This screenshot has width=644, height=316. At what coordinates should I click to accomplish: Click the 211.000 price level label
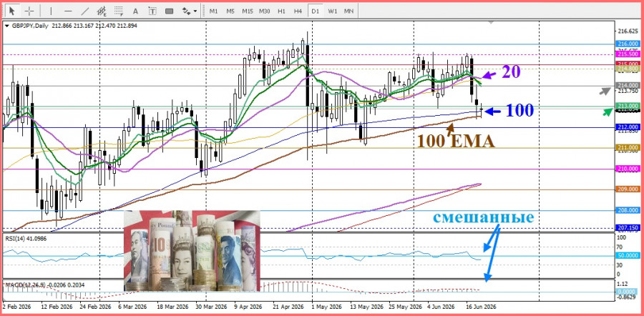click(627, 148)
